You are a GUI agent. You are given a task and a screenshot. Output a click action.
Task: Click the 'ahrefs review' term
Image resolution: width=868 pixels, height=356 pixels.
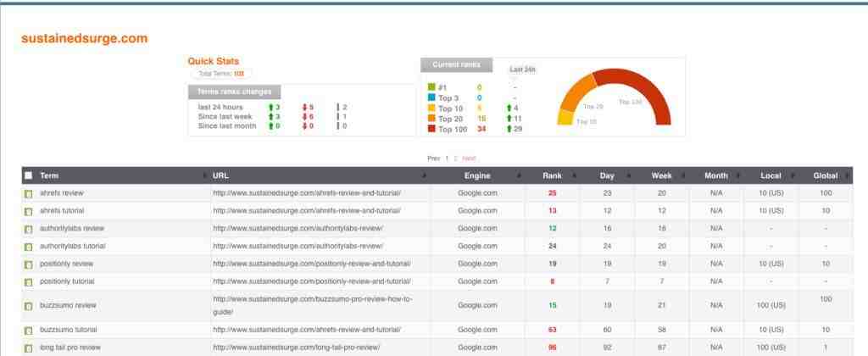coord(61,193)
